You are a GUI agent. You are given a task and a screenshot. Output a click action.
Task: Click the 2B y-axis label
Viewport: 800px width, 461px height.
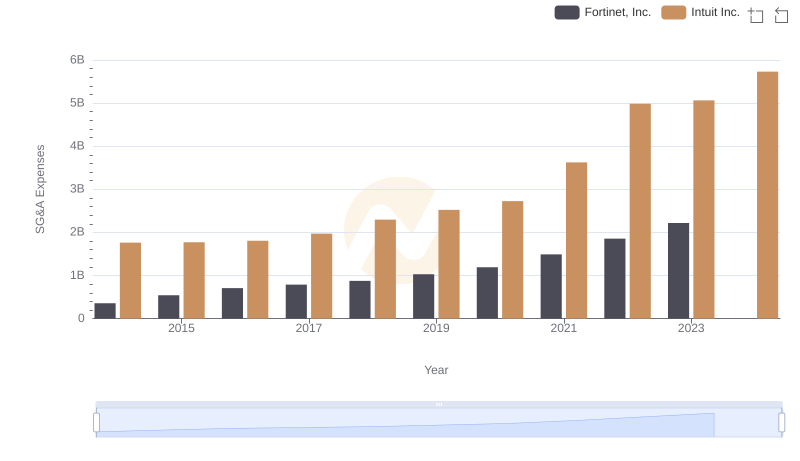[x=77, y=232]
